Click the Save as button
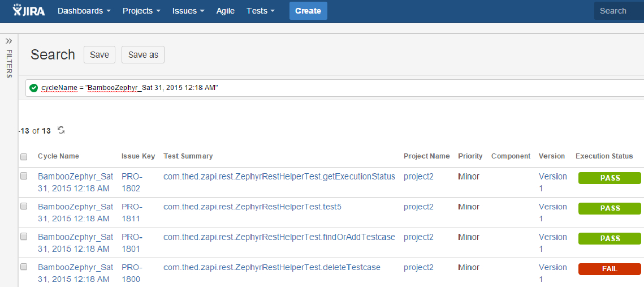This screenshot has width=644, height=287. point(143,55)
